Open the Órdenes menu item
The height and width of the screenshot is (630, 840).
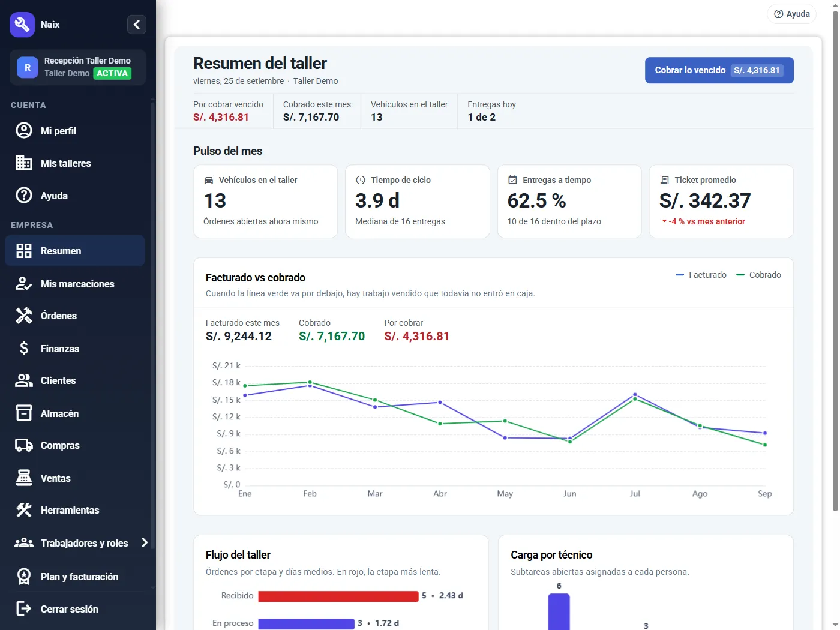pos(75,316)
